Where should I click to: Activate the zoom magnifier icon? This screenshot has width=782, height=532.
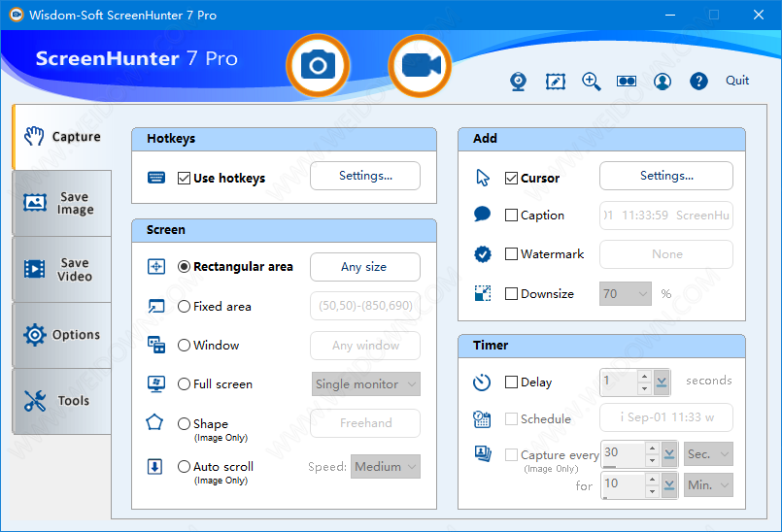click(591, 82)
